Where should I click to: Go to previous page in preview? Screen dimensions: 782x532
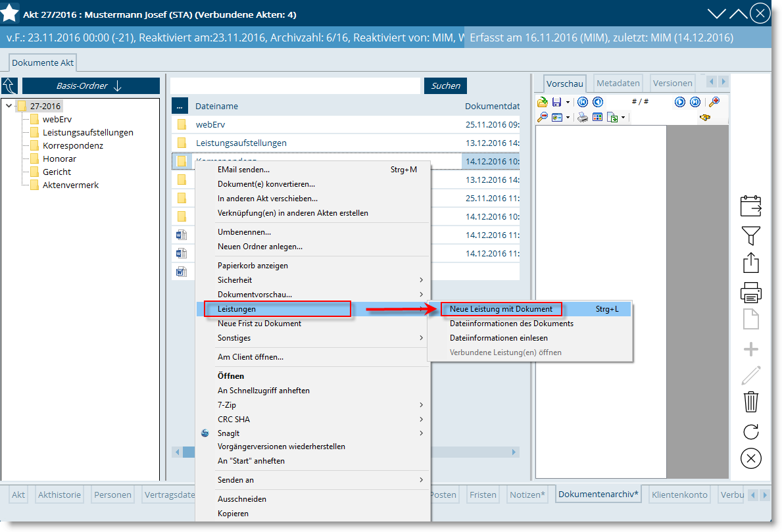(597, 102)
